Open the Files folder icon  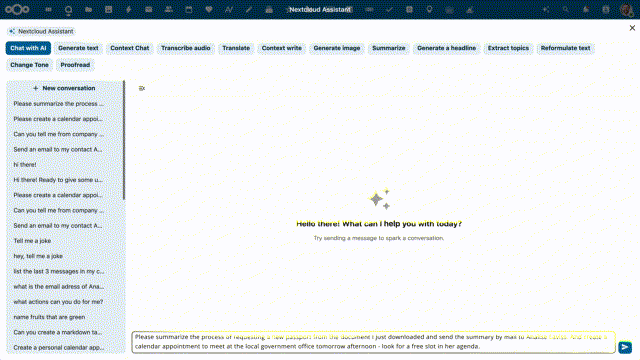click(88, 9)
